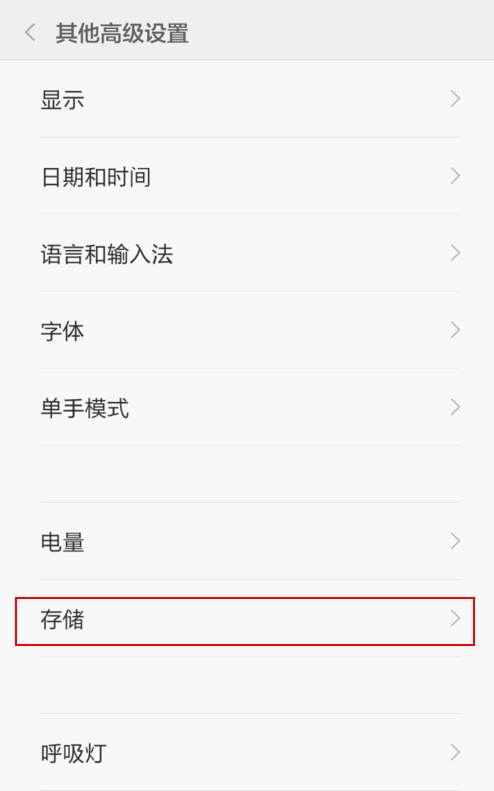Tap the arrow icon beside 存储
Viewport: 494px width, 791px height.
pyautogui.click(x=455, y=618)
